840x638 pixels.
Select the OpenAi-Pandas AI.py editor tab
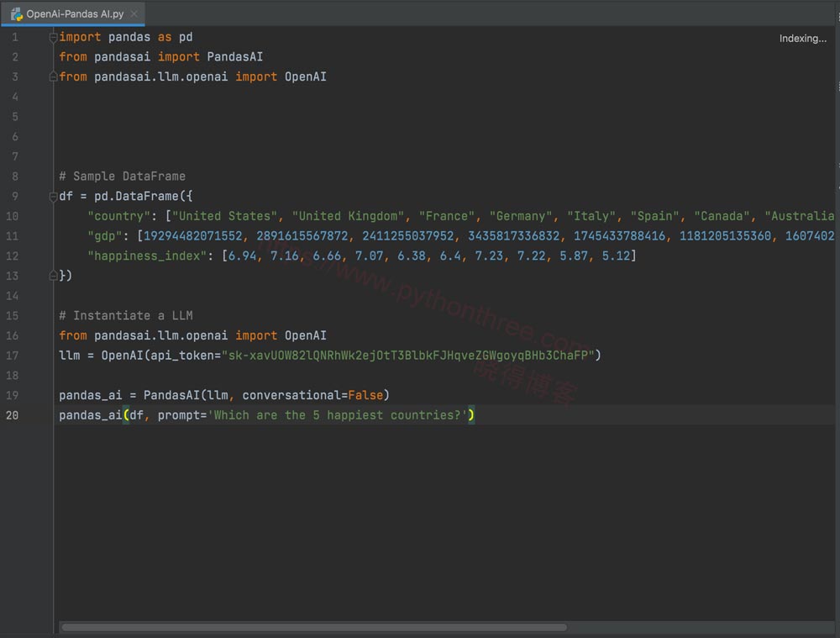pyautogui.click(x=72, y=14)
